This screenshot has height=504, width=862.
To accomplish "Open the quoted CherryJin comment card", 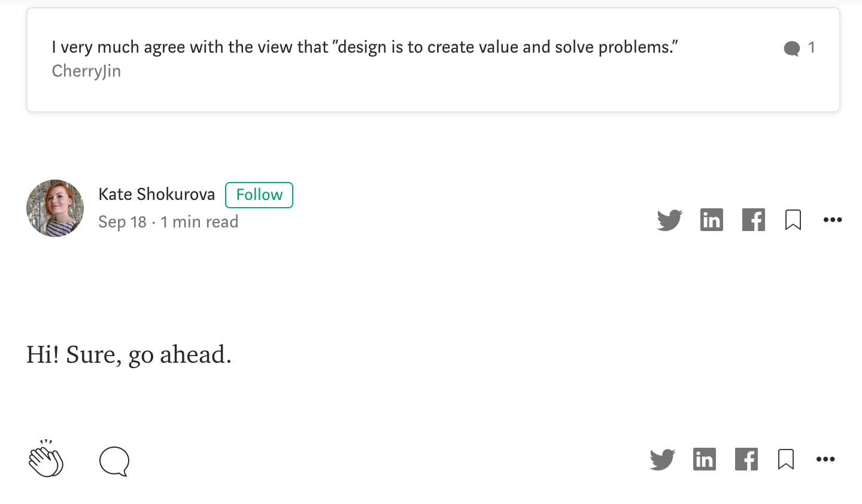I will (x=419, y=60).
